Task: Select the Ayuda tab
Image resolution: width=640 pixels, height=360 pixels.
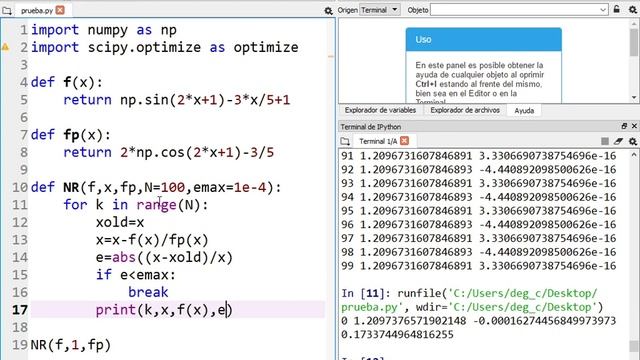Action: 524,111
